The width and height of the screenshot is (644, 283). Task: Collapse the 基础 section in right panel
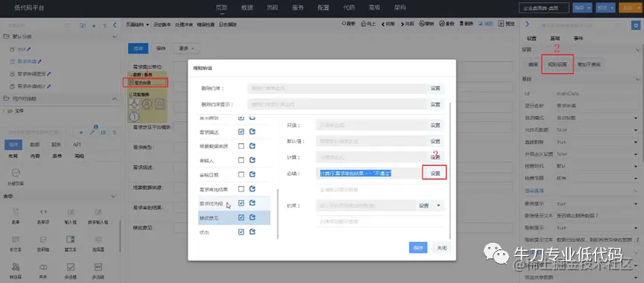[637, 79]
